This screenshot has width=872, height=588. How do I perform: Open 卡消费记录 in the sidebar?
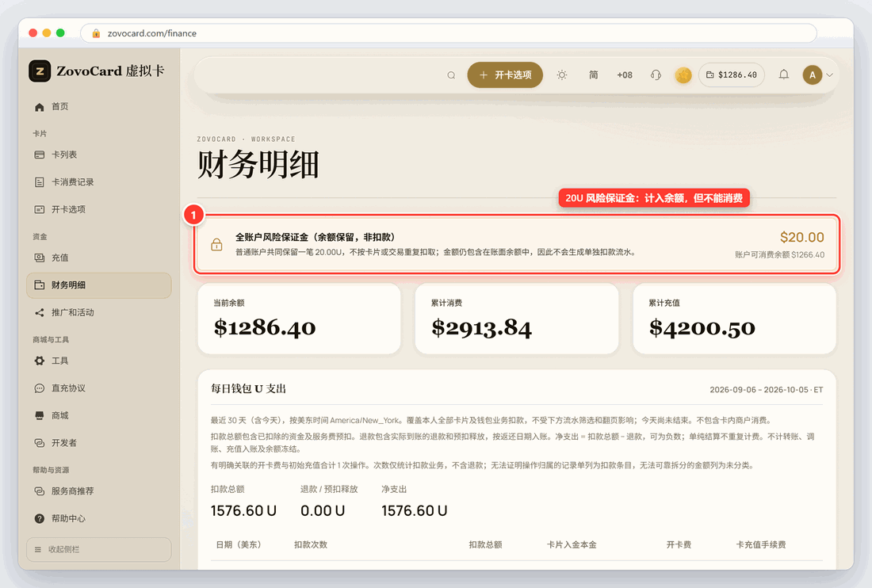pos(99,182)
